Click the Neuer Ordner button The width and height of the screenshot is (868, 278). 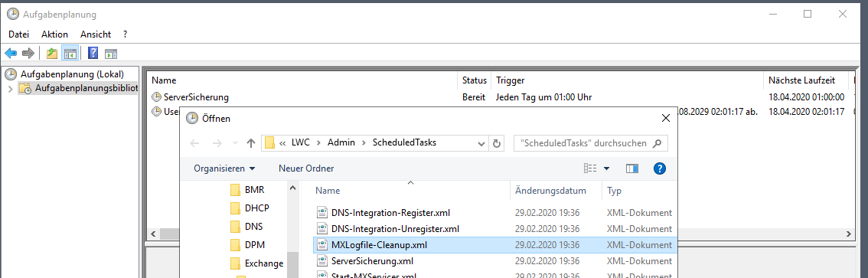point(306,168)
